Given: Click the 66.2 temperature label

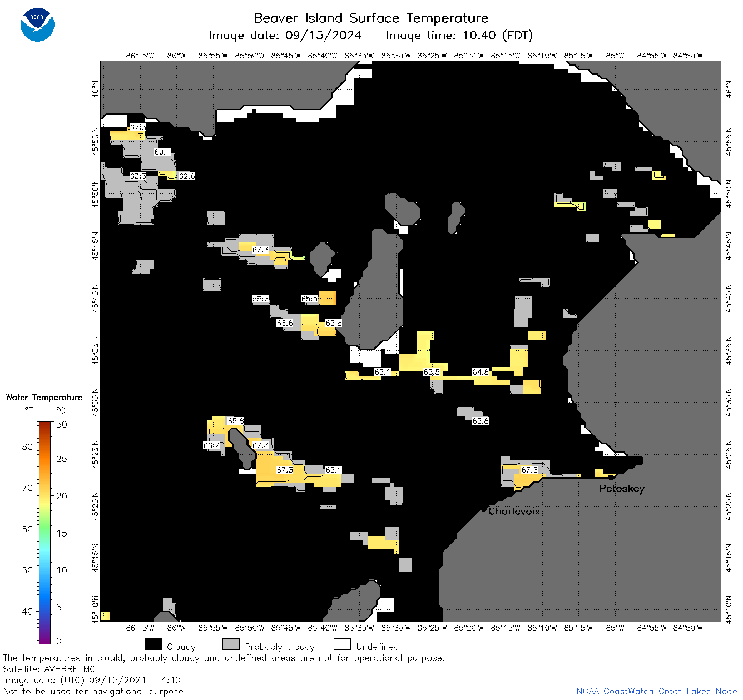Looking at the screenshot, I should 211,445.
